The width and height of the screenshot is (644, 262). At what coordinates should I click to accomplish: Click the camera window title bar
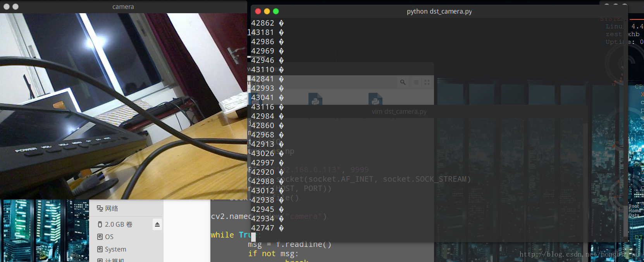(123, 7)
